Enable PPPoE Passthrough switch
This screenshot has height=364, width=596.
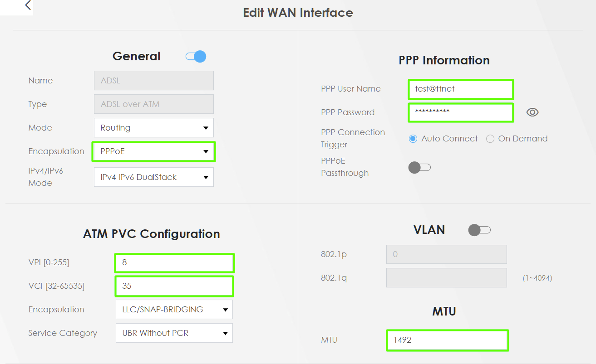click(x=419, y=168)
